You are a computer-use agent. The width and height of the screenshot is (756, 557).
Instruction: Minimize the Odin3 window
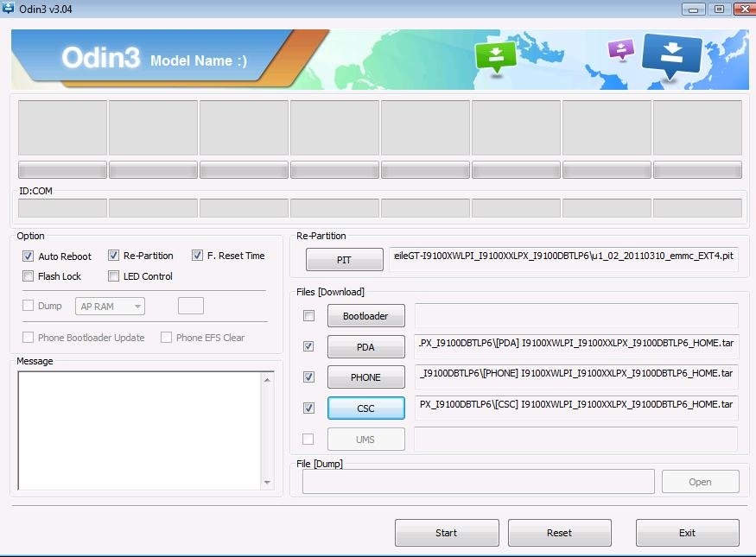(694, 9)
